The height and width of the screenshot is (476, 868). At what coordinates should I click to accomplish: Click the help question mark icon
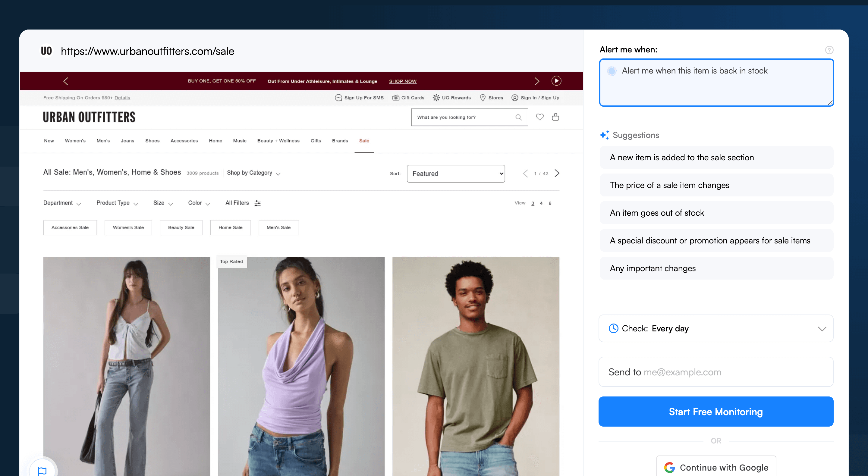point(829,50)
